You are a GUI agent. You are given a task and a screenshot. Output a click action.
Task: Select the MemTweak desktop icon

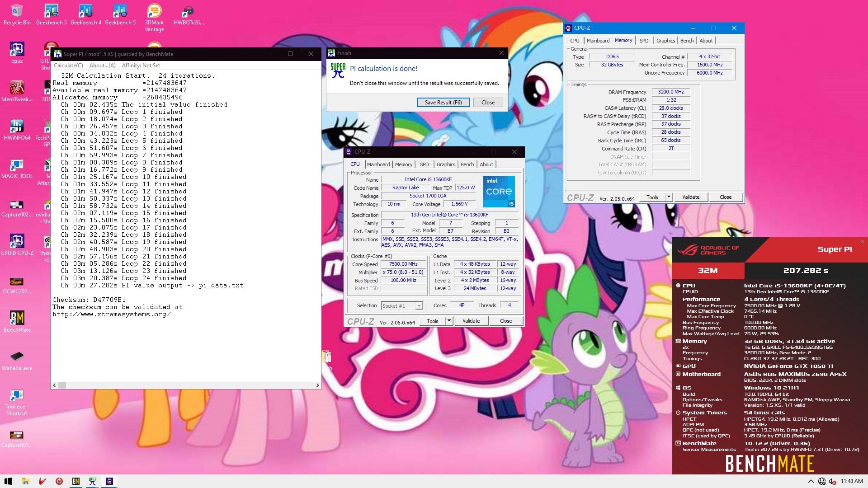[17, 91]
